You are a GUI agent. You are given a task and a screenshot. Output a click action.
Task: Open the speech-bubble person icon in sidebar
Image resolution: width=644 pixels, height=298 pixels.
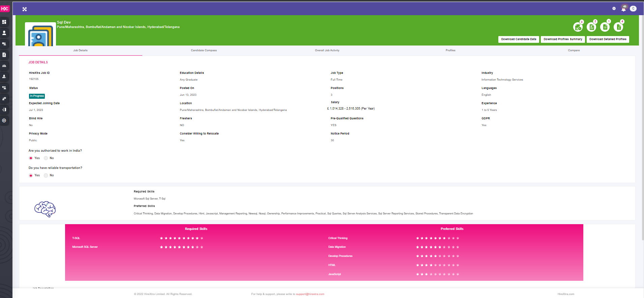pyautogui.click(x=4, y=88)
